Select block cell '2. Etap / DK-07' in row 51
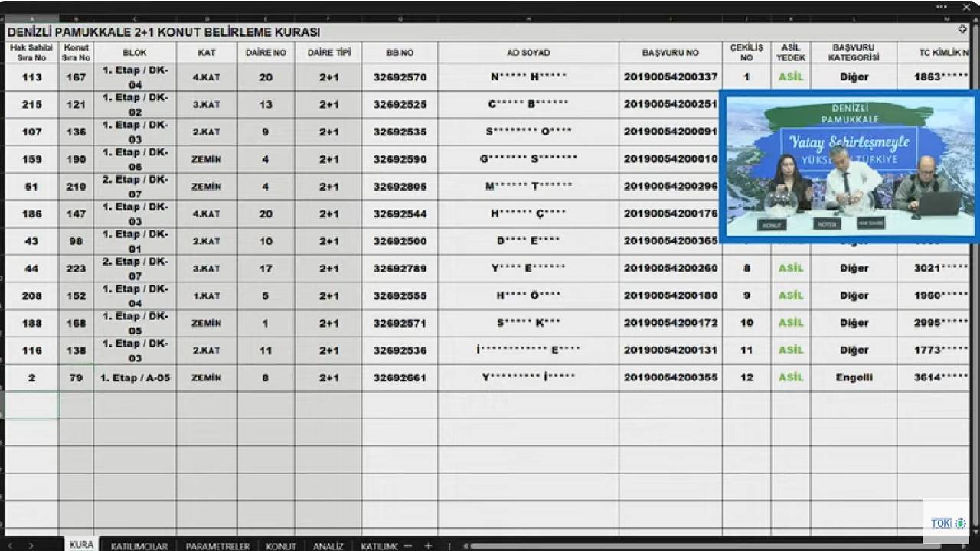980x551 pixels. (x=135, y=187)
